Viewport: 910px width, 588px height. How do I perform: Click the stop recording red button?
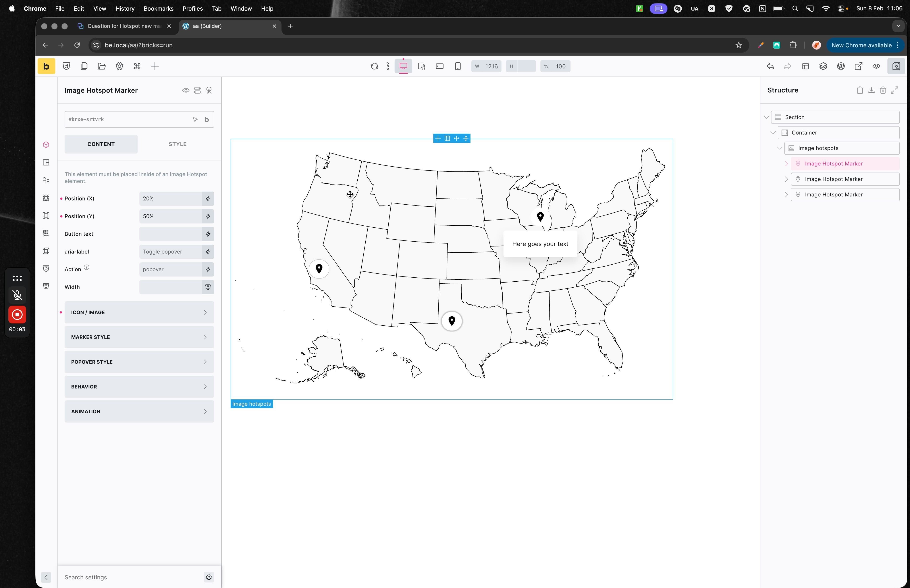(17, 315)
